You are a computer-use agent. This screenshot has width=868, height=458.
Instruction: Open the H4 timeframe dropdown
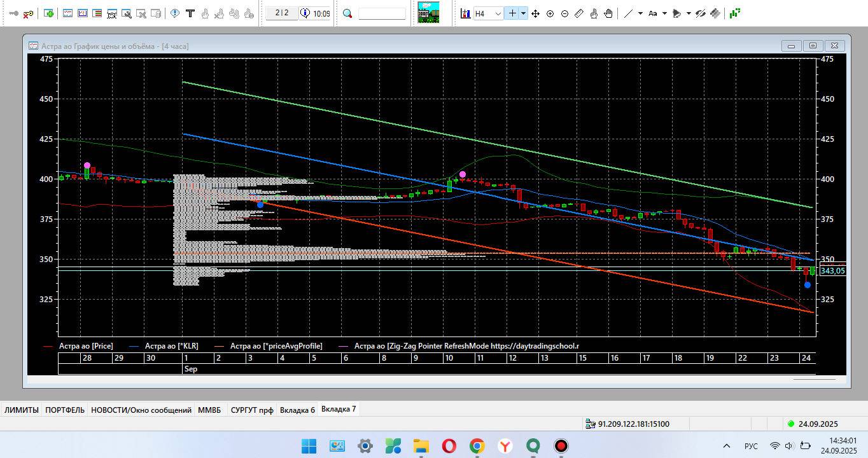pyautogui.click(x=498, y=13)
